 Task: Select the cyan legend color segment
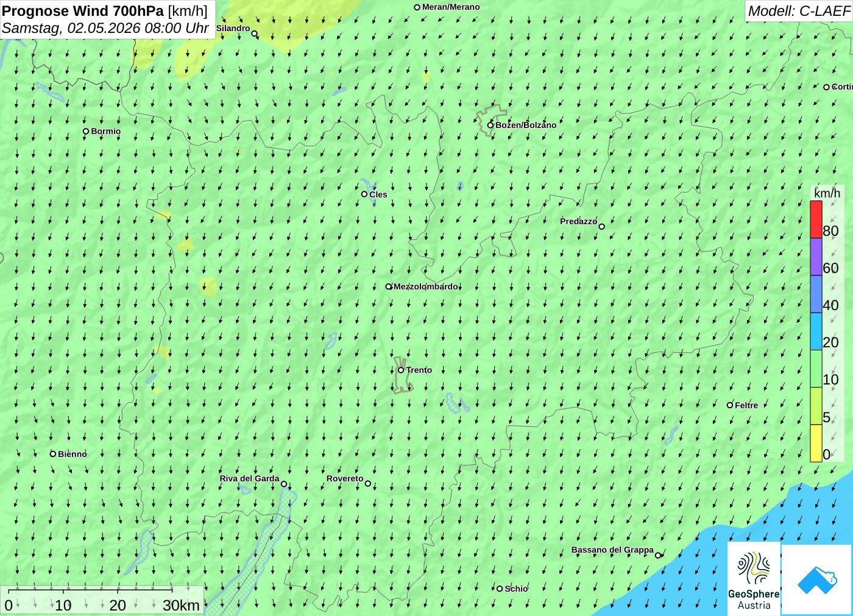(816, 331)
